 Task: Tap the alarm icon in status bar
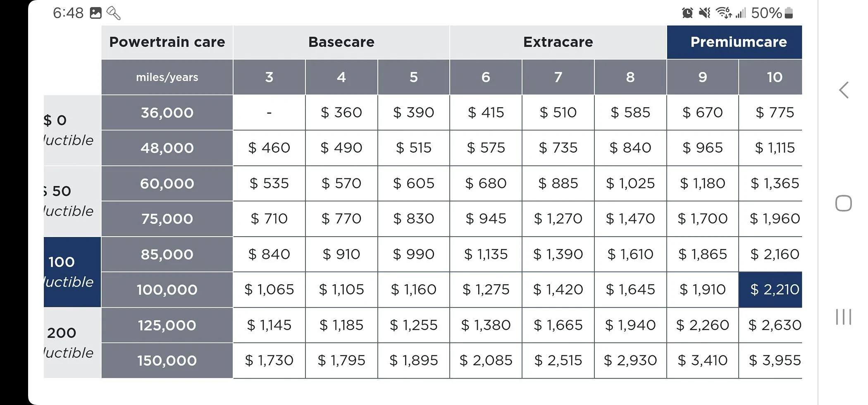pos(687,13)
